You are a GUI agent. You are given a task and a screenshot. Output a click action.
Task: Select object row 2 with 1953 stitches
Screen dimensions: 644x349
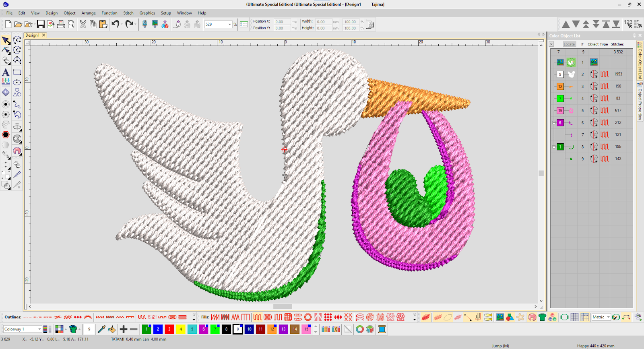coord(592,74)
